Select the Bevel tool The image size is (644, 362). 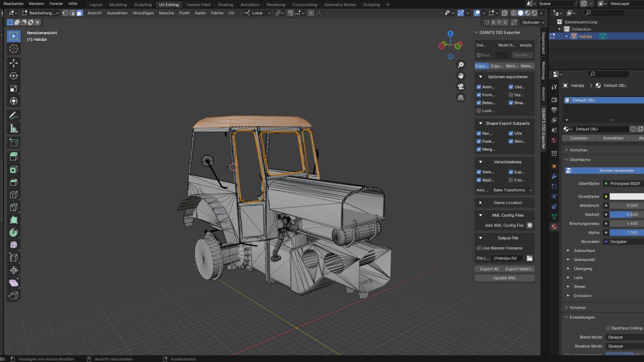pyautogui.click(x=14, y=182)
